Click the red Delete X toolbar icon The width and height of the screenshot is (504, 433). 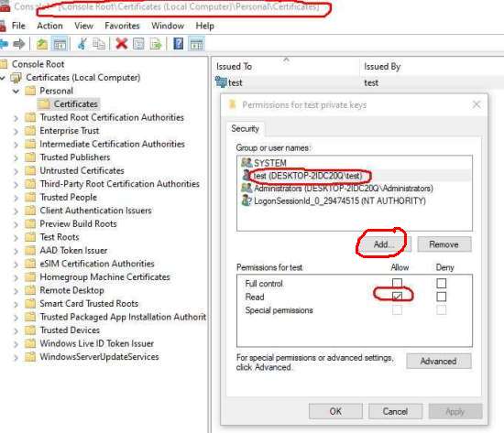coord(122,43)
